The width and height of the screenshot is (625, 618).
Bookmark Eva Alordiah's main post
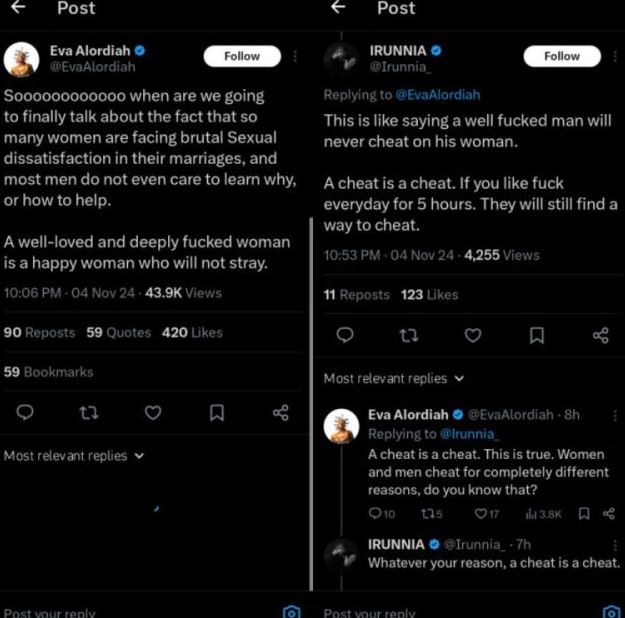(216, 412)
